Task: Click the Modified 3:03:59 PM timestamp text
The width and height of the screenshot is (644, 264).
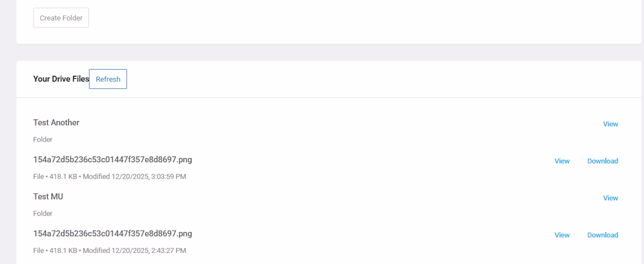Action: [135, 176]
